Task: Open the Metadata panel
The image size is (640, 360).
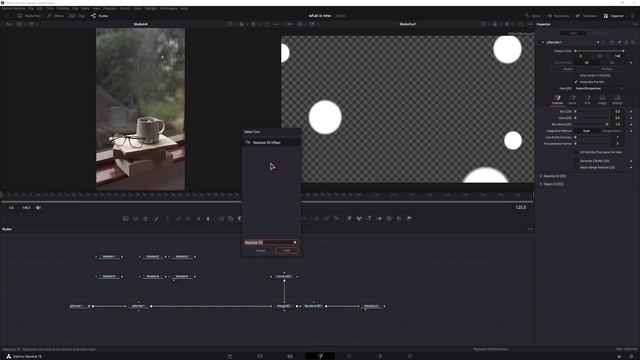Action: pos(586,16)
